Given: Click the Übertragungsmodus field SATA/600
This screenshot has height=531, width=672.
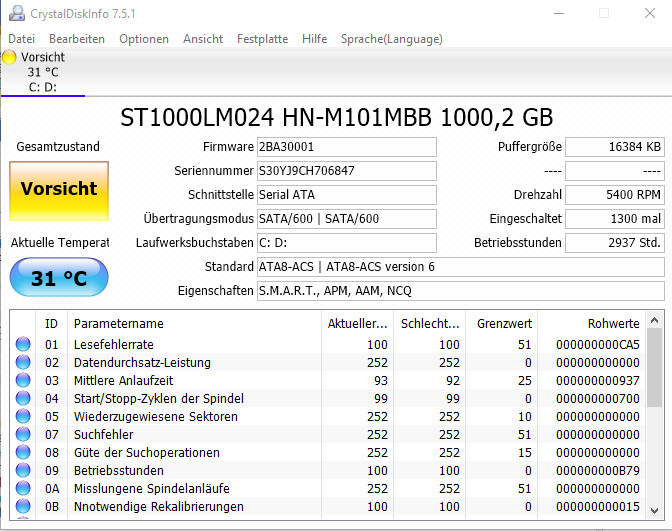Looking at the screenshot, I should point(347,219).
